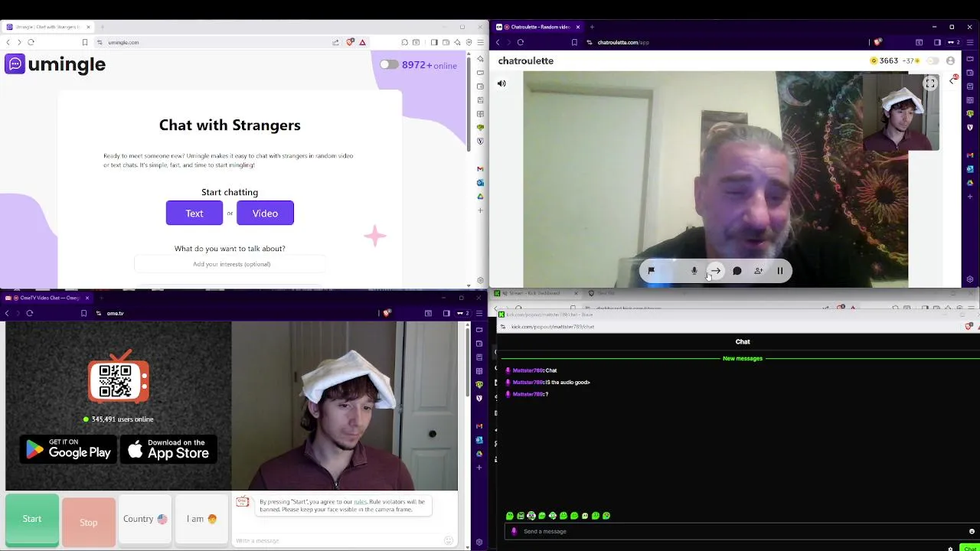Close the OmeTV Video Chat tab
Screen dimensions: 980x551
coord(87,298)
